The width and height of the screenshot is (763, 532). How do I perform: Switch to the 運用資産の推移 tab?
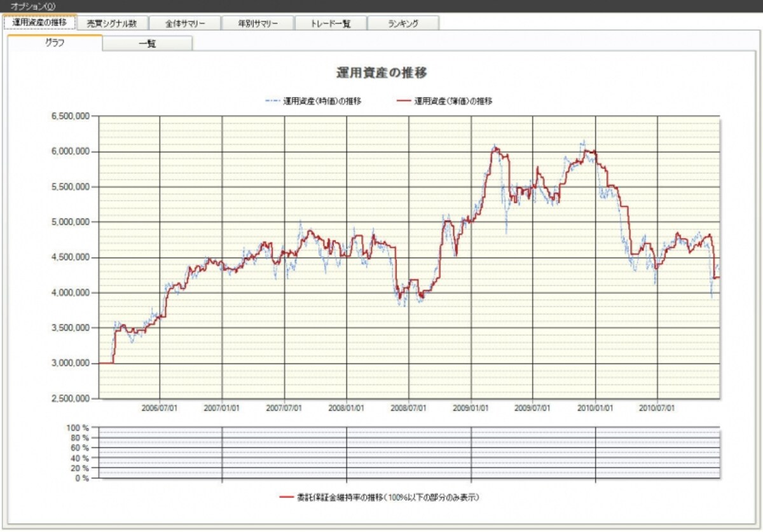(x=39, y=22)
